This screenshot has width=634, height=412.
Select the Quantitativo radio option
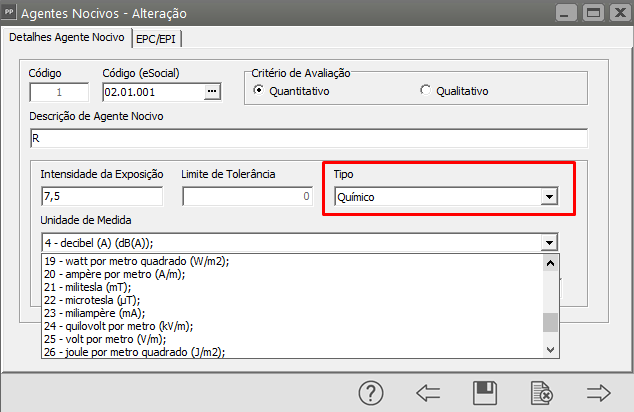(x=260, y=91)
